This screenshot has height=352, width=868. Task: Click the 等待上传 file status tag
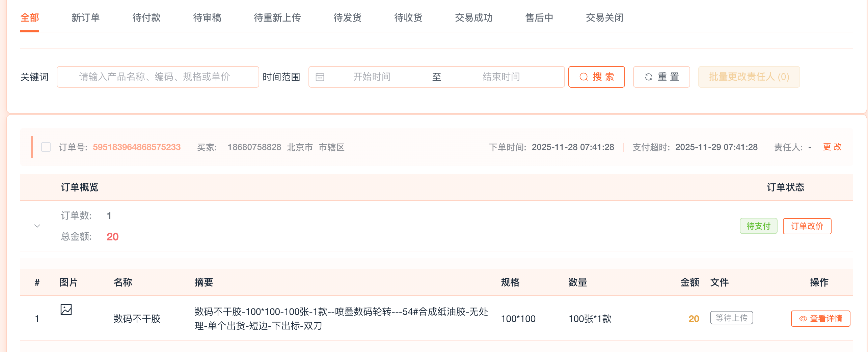click(731, 318)
